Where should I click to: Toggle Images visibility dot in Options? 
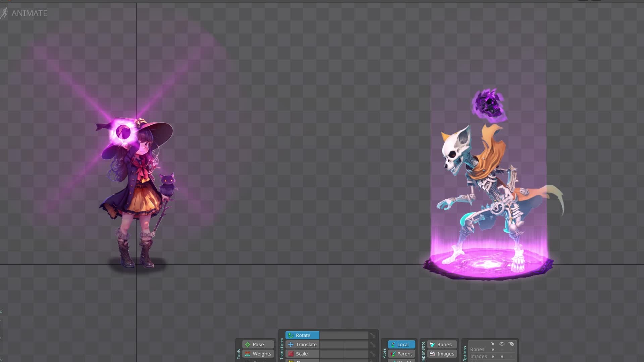click(x=502, y=357)
